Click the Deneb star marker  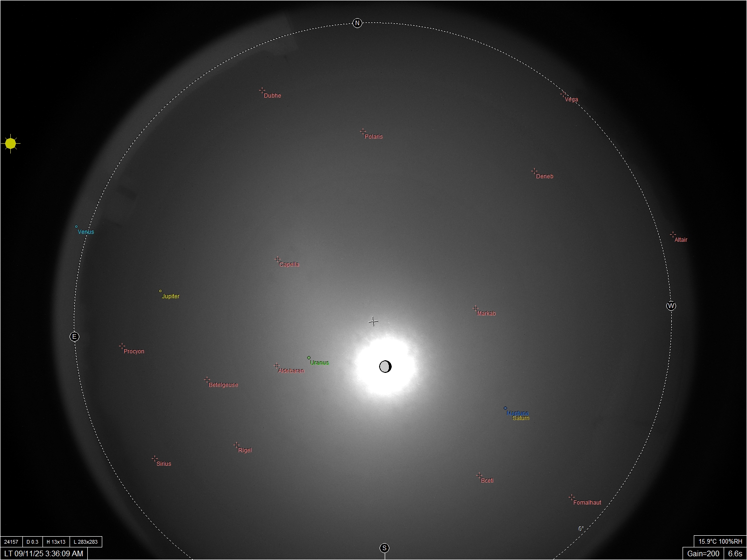534,171
